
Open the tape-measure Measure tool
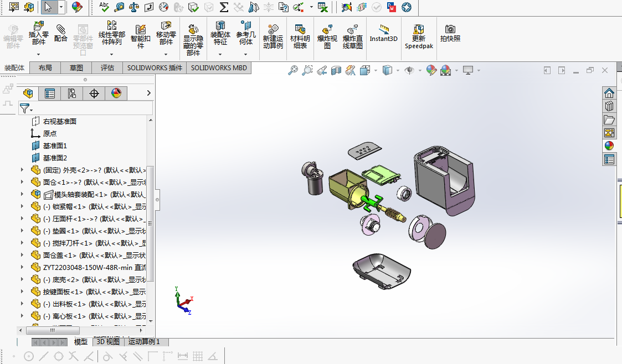coord(119,7)
